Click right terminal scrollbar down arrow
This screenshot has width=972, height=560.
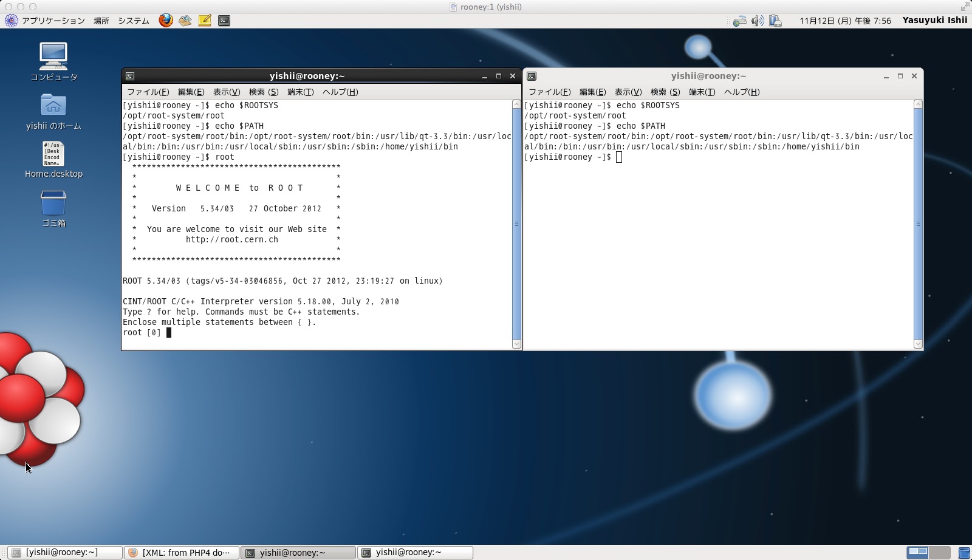(918, 344)
